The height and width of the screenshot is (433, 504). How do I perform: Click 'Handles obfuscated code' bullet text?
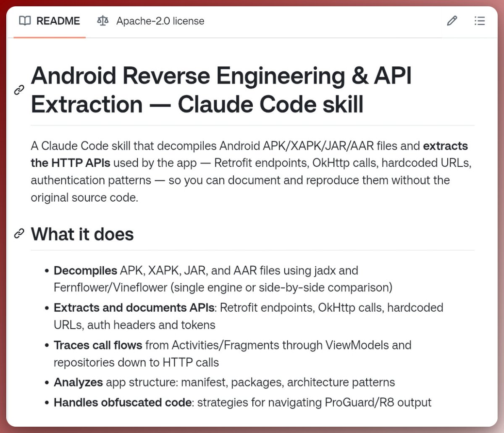point(123,402)
